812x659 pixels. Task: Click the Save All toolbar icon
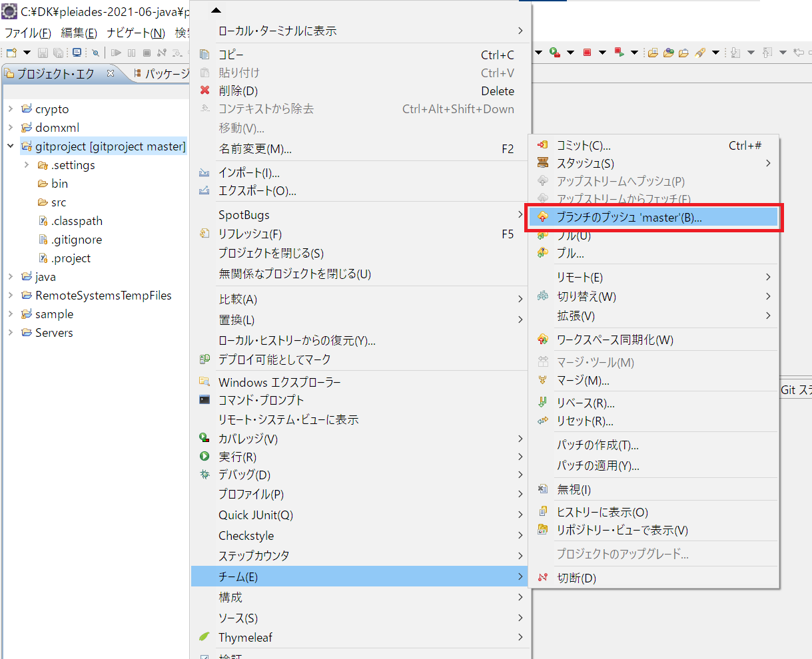coord(59,53)
